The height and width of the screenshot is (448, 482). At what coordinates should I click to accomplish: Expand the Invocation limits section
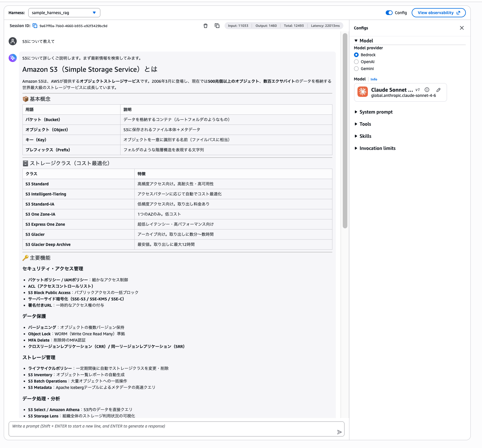click(x=375, y=148)
